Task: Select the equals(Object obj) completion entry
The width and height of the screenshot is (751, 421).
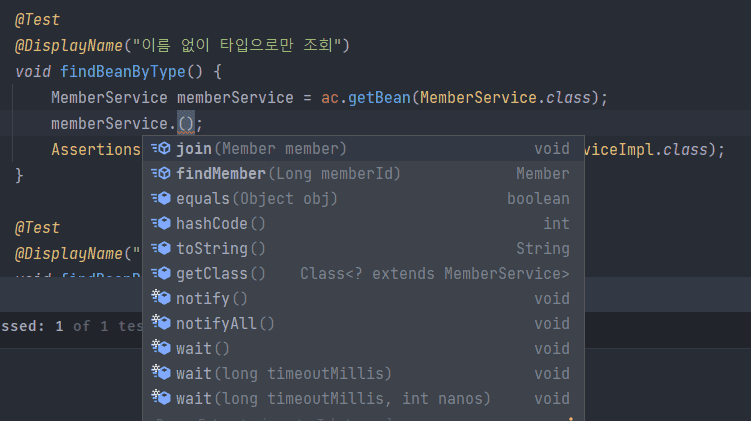Action: pos(256,199)
